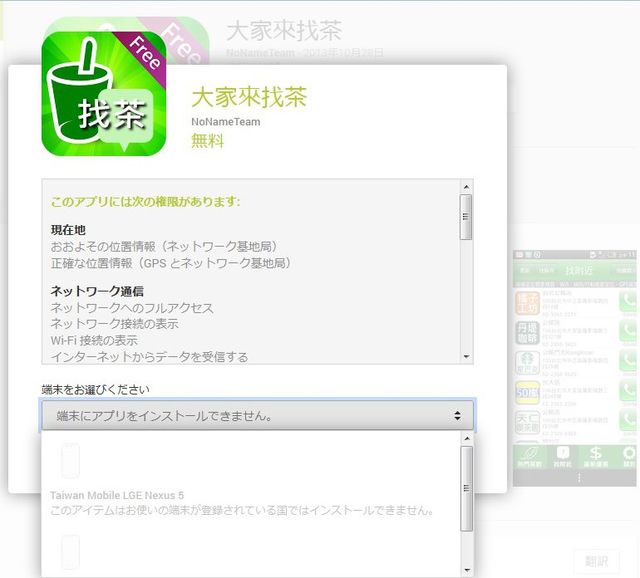Screen dimensions: 640x578
Task: Click the permissions list scrollbar thumb
Action: pyautogui.click(x=465, y=217)
